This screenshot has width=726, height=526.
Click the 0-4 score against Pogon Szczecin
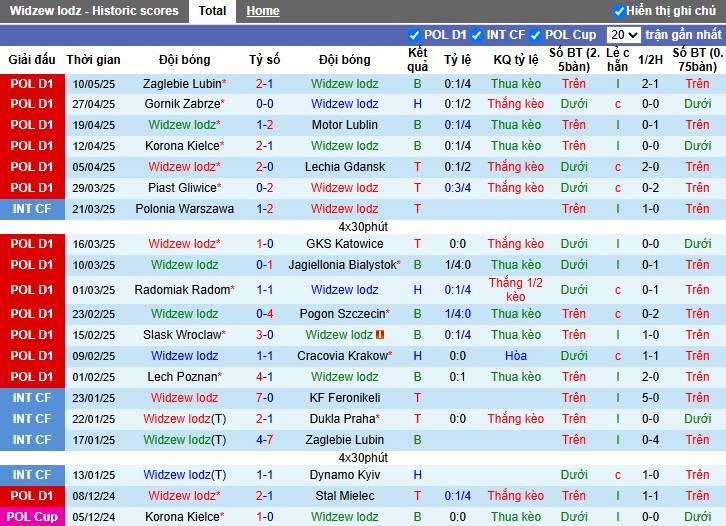pos(264,313)
